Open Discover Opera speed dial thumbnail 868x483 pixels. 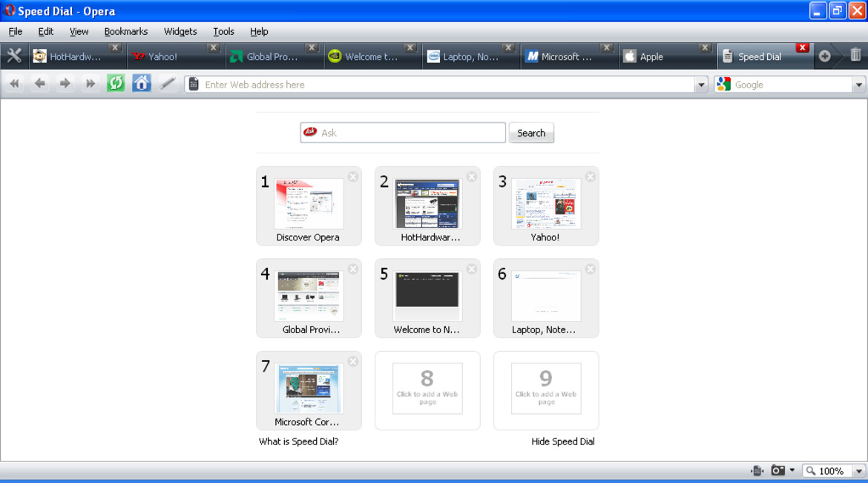[x=309, y=204]
